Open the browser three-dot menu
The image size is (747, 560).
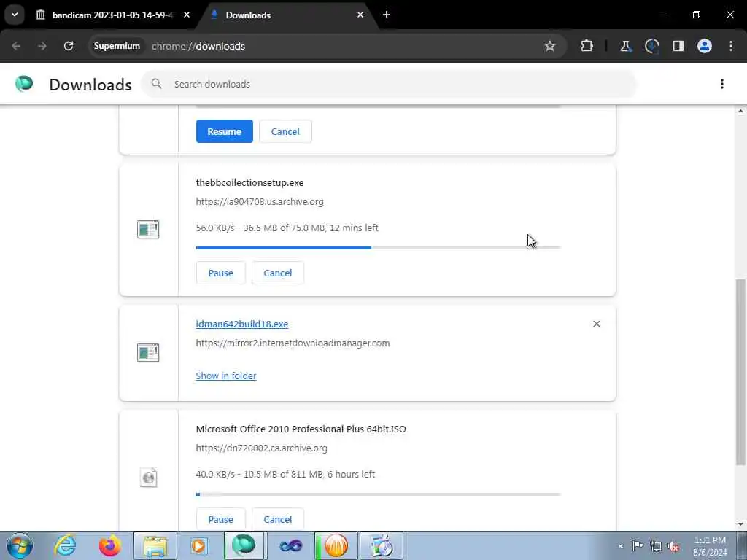pos(731,46)
